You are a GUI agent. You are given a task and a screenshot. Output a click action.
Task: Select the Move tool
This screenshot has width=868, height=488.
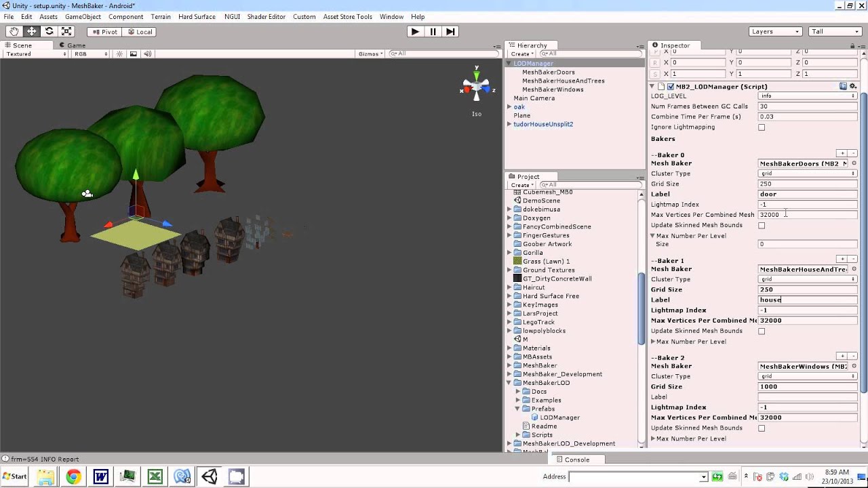32,31
